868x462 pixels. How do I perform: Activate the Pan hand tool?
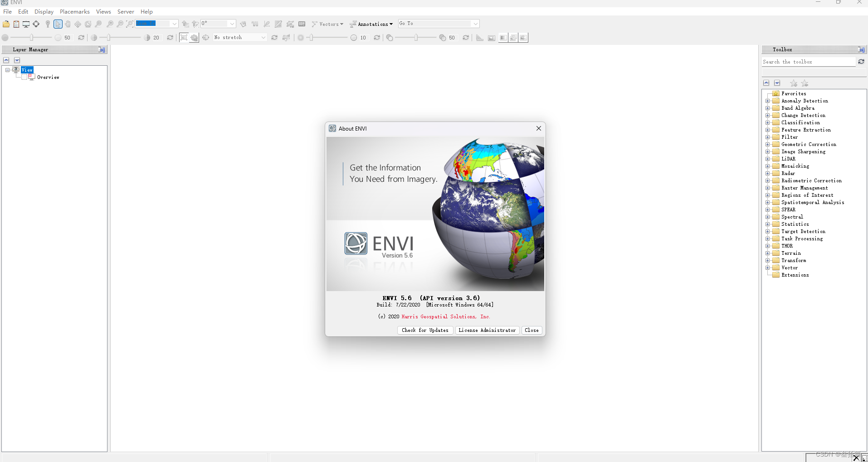[68, 24]
